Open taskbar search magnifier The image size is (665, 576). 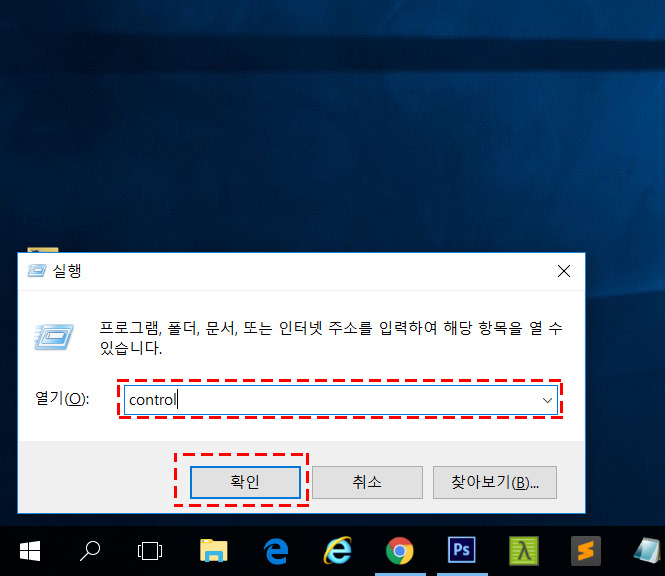[x=90, y=551]
